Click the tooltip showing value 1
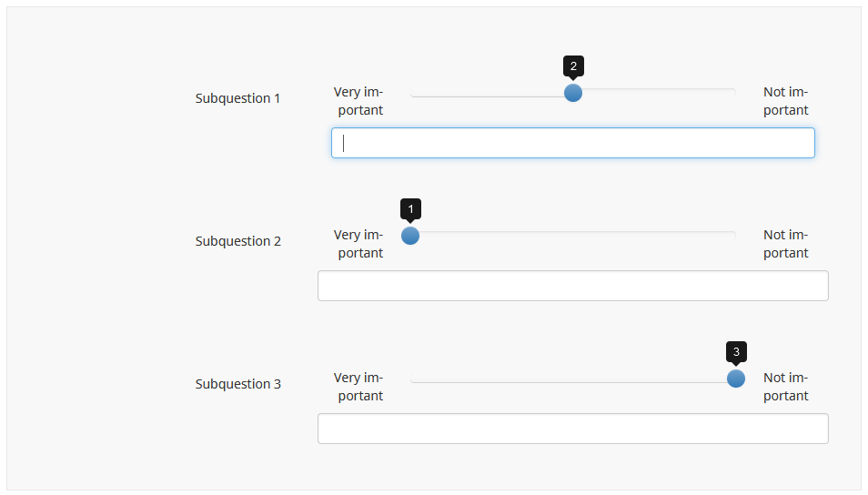The image size is (868, 495). click(x=410, y=208)
